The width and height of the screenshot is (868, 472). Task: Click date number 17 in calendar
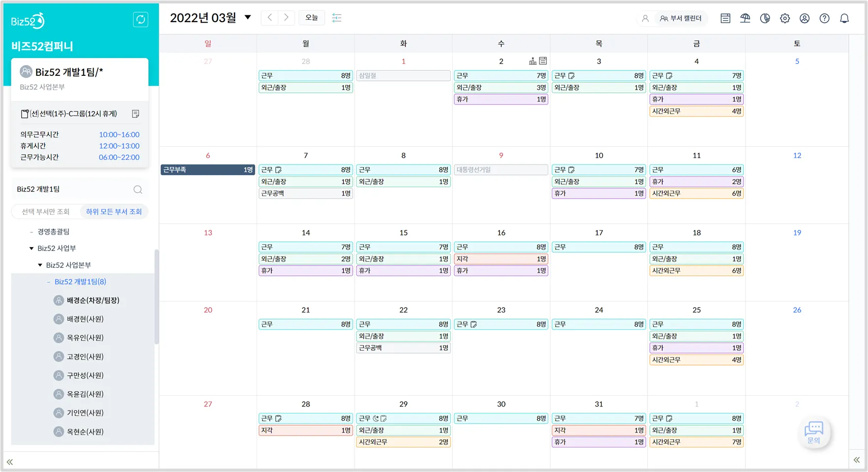599,233
